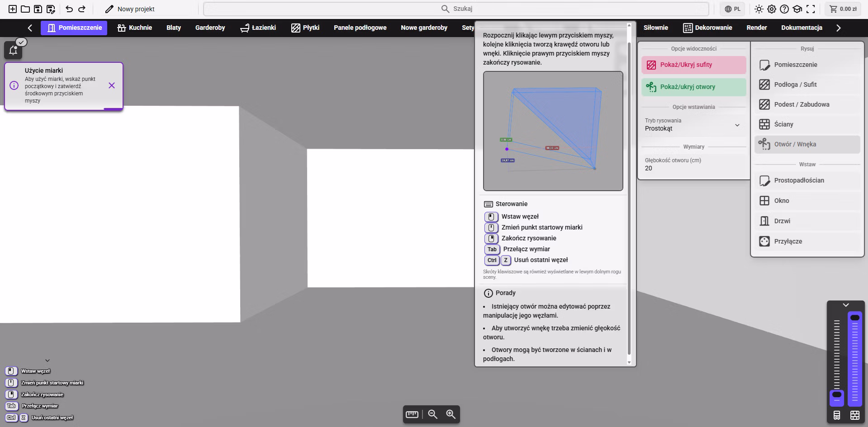
Task: Open the Tryb rysowania dropdown
Action: 693,125
